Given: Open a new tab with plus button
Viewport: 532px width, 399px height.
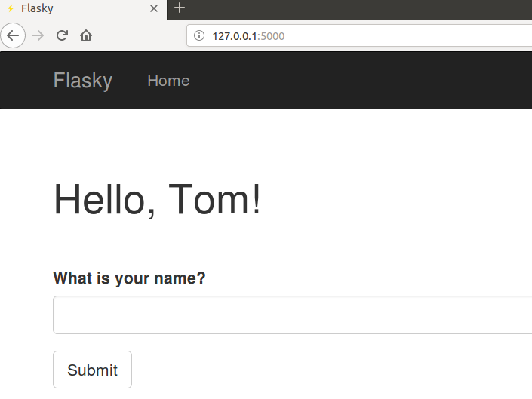Looking at the screenshot, I should [179, 8].
